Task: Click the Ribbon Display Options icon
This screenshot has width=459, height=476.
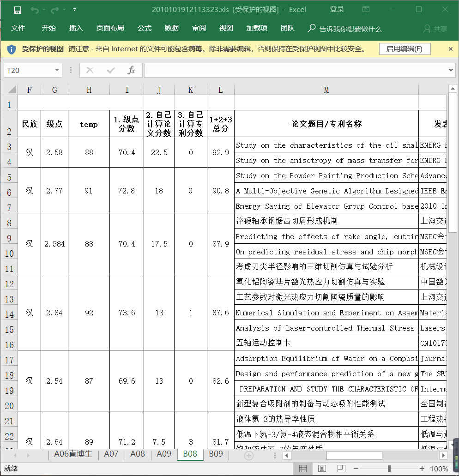Action: tap(366, 9)
